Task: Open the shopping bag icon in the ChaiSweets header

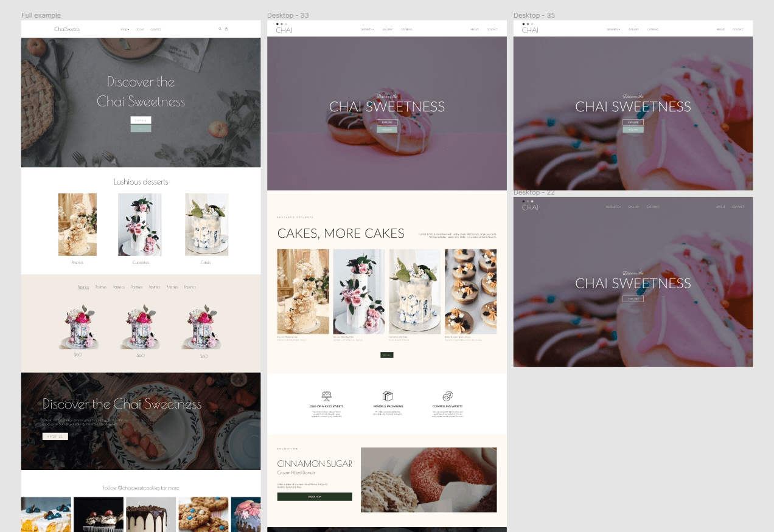Action: 226,29
